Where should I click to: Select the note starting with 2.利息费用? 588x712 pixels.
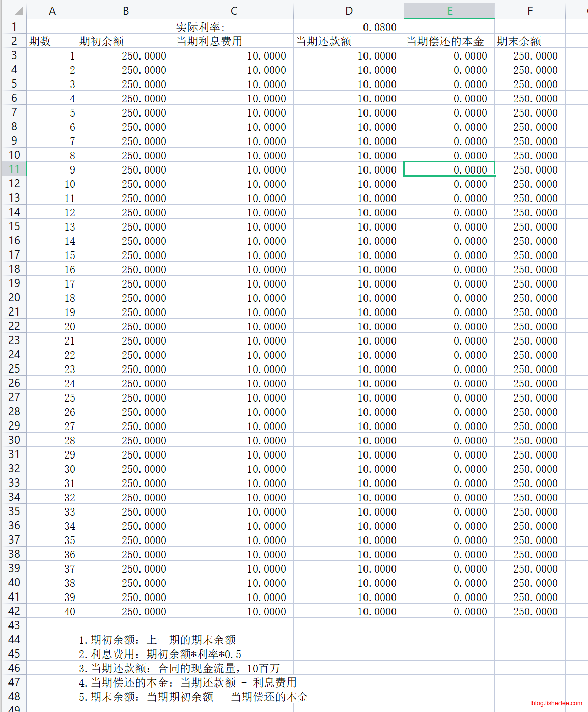point(160,654)
